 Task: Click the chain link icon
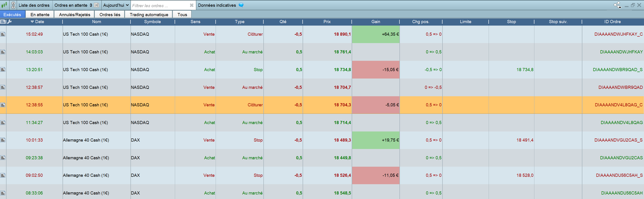[13, 5]
